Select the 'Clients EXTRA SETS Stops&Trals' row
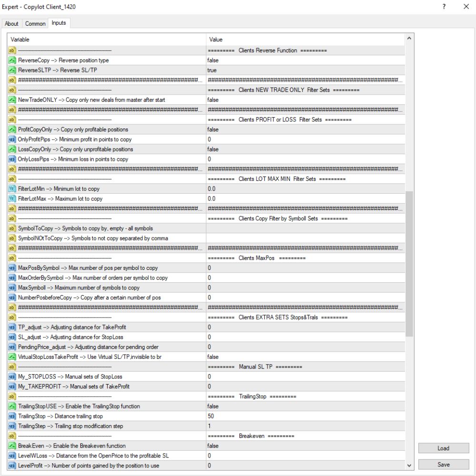Viewport: 476px width, 476px height. tap(207, 317)
